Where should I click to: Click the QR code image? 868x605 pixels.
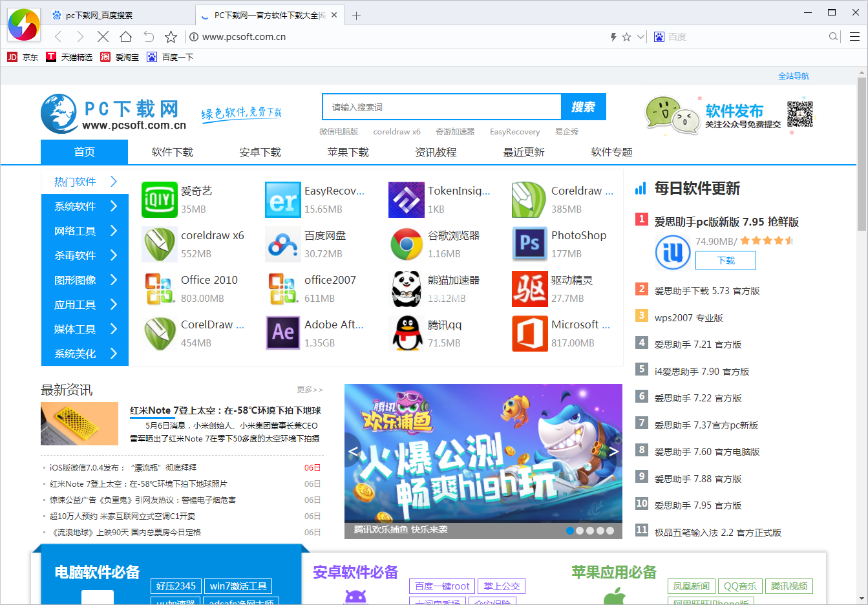point(799,114)
